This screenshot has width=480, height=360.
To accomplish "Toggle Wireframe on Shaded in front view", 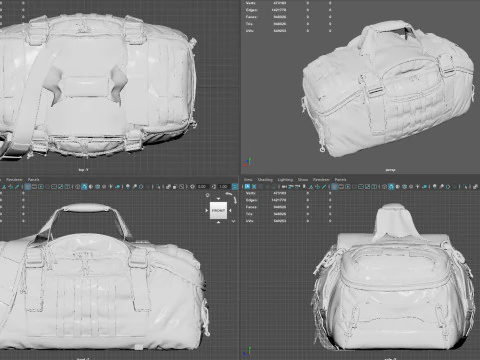I will [x=97, y=187].
